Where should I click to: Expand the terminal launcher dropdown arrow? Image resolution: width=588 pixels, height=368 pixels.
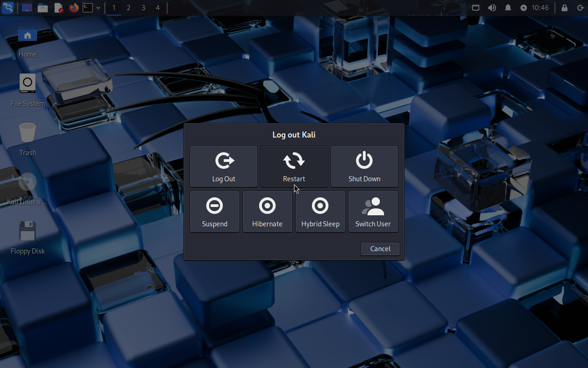(98, 8)
